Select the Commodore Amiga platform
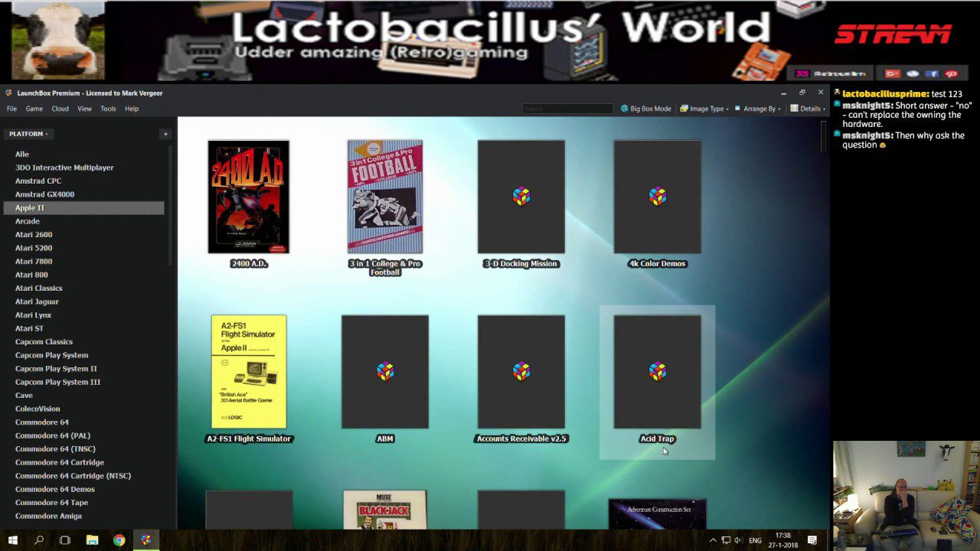980x551 pixels. click(x=83, y=516)
